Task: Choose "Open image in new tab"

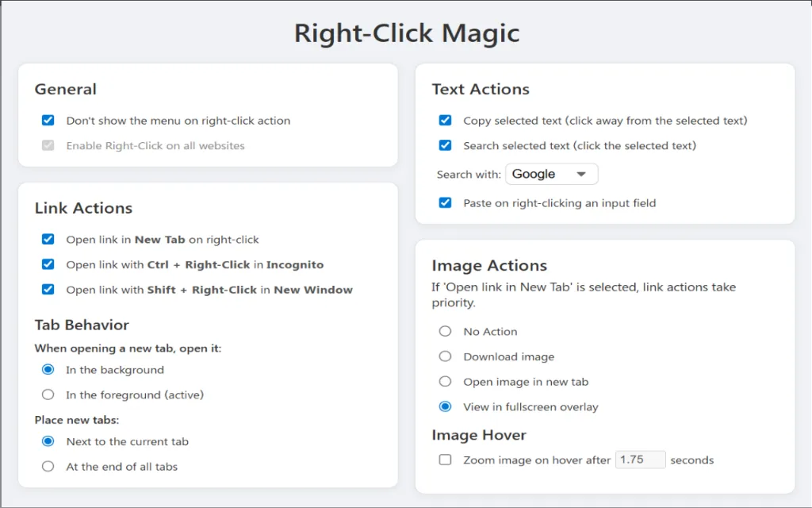Action: tap(445, 381)
